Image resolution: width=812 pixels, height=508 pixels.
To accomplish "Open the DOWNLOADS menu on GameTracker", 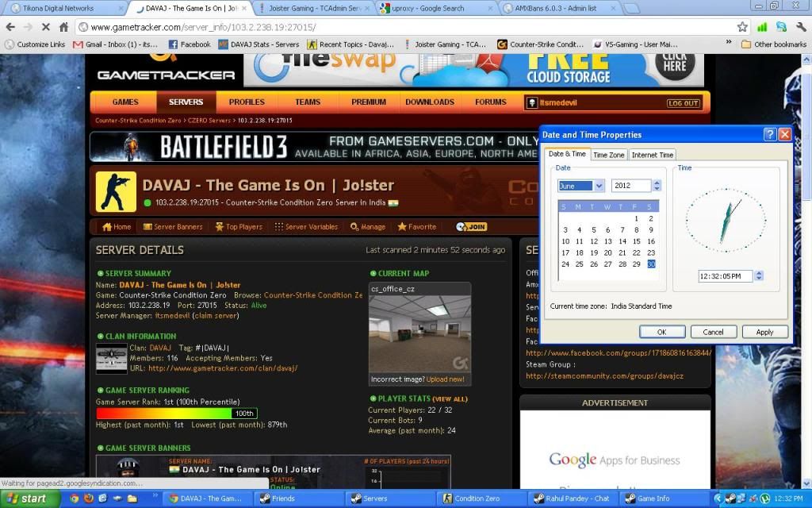I will click(x=430, y=102).
